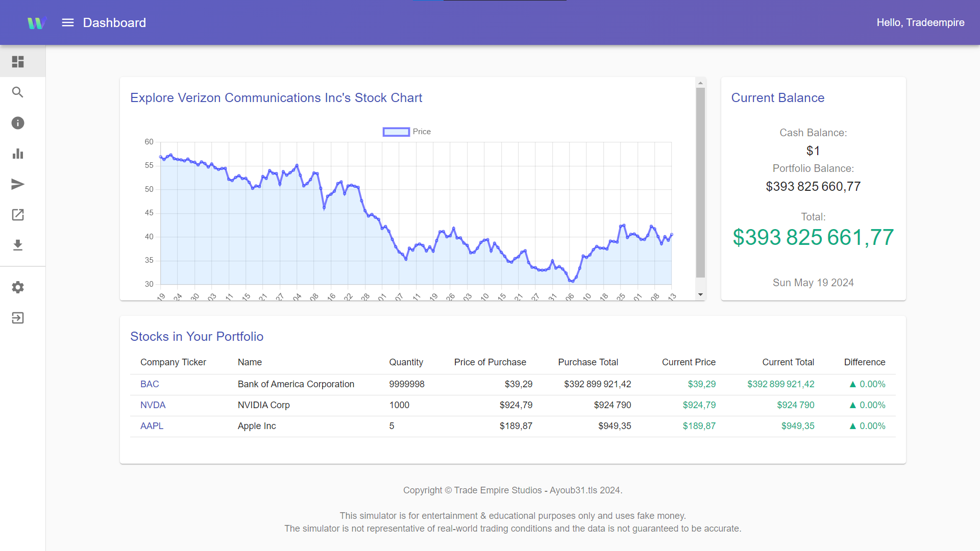
Task: Click the Cash Balance $1 value
Action: pyautogui.click(x=813, y=151)
